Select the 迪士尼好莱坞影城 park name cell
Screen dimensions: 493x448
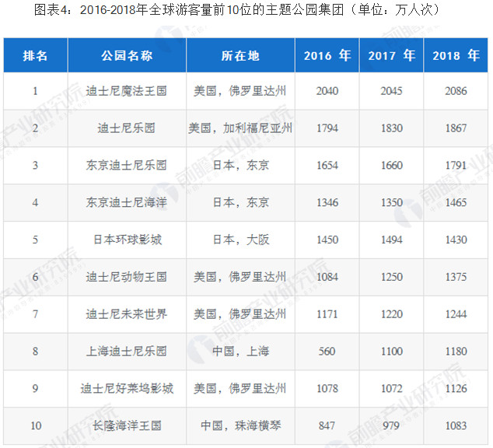click(127, 389)
